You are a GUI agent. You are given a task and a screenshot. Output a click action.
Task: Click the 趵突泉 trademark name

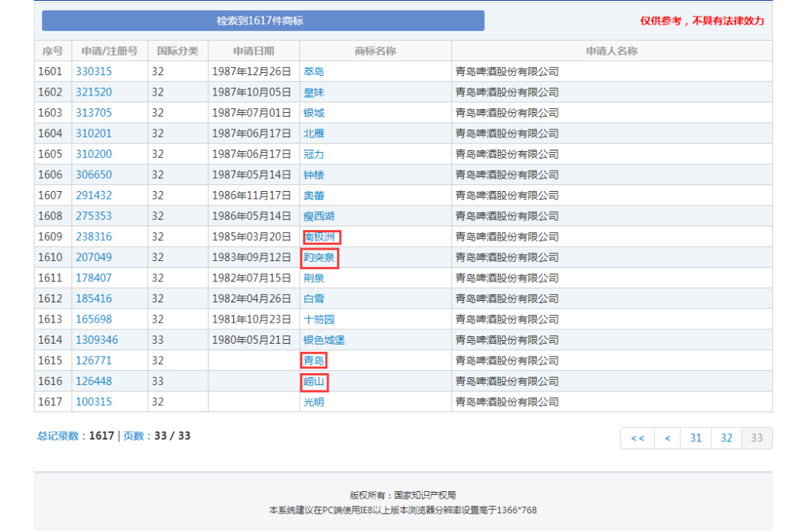click(x=319, y=257)
